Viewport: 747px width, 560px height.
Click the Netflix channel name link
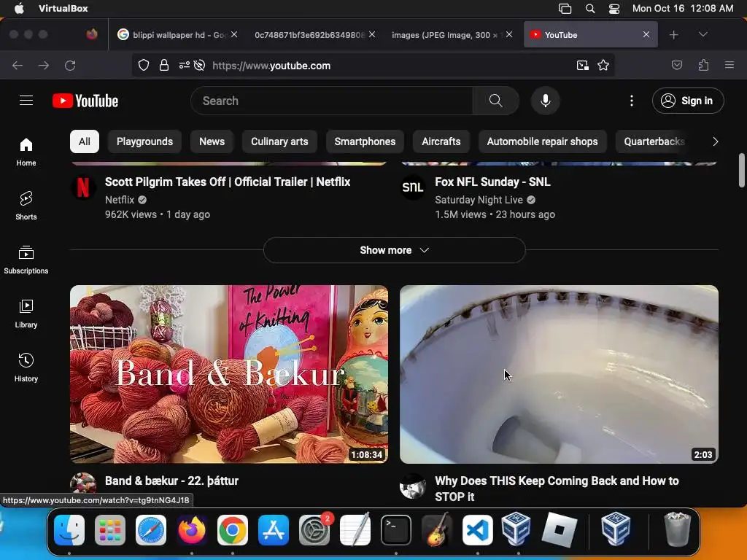120,200
